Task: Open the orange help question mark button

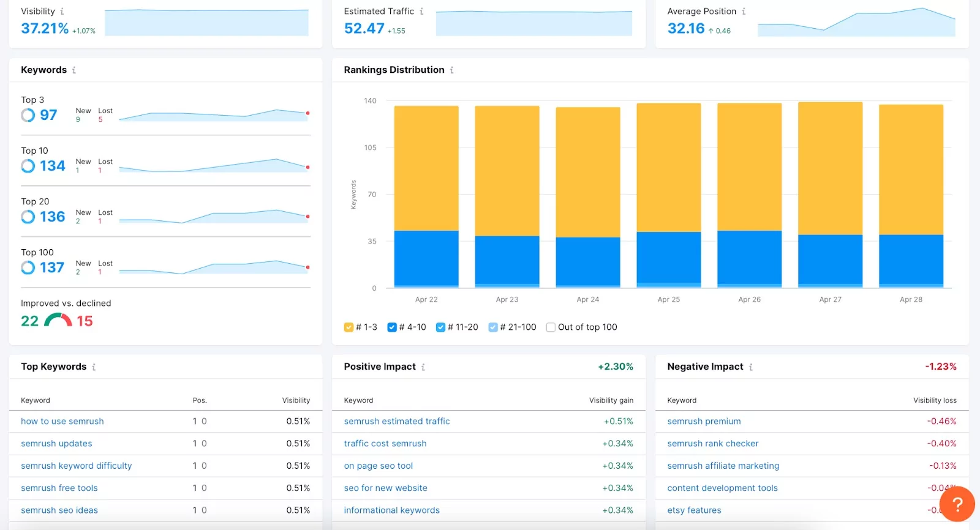Action: click(x=957, y=504)
